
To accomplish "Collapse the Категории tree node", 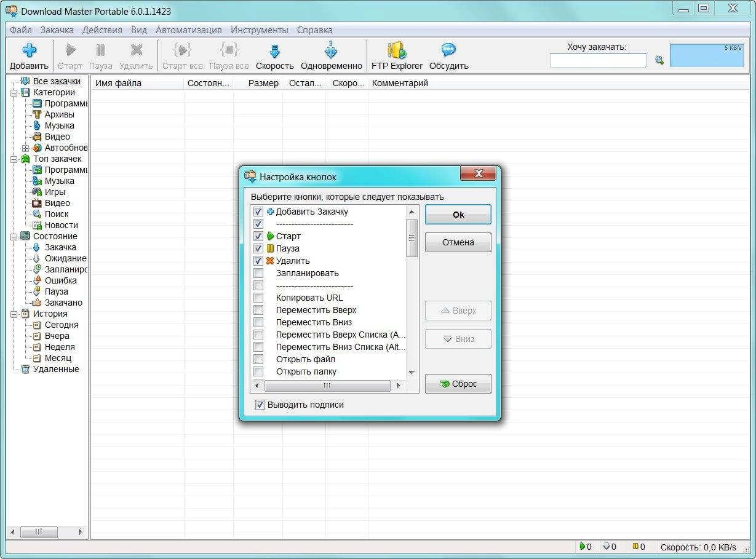I will click(x=14, y=93).
